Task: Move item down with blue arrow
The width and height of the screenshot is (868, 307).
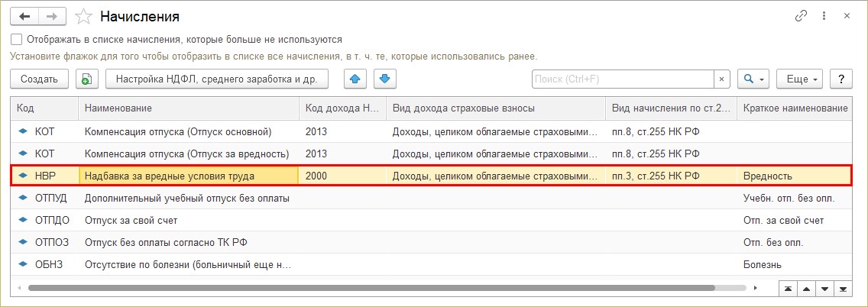Action: point(385,79)
